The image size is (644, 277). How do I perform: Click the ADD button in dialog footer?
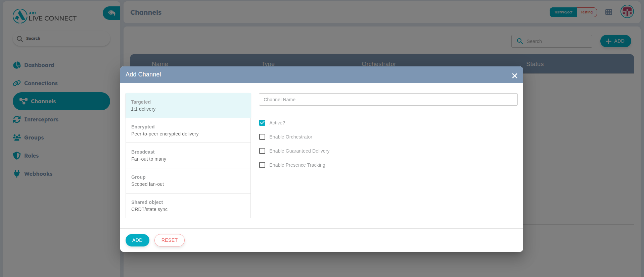click(x=137, y=240)
